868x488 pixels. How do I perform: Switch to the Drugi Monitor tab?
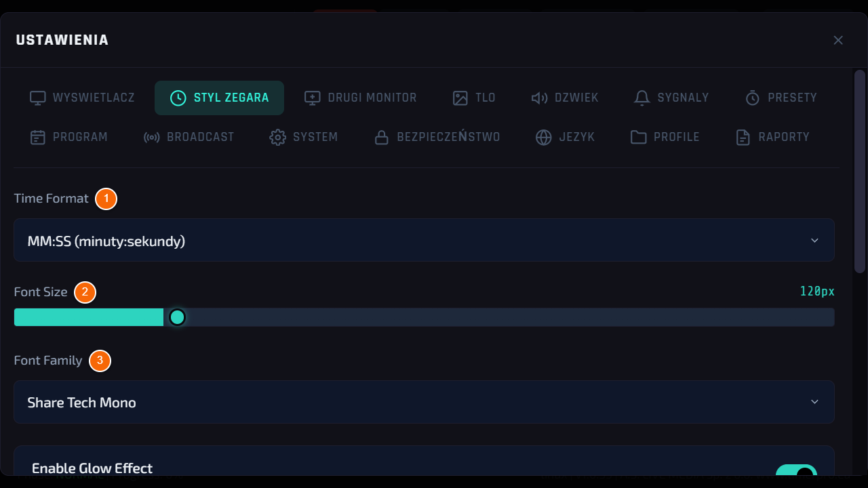[360, 98]
